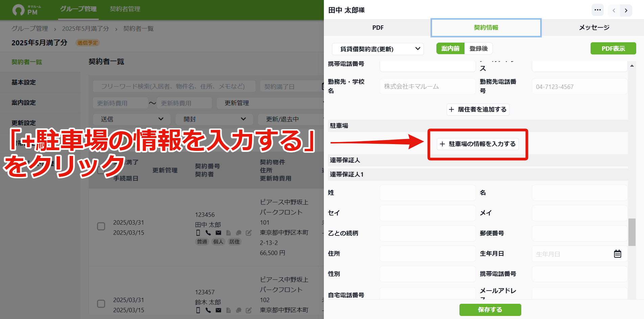Image resolution: width=644 pixels, height=319 pixels.
Task: Click document icon in 田中 太郎 row
Action: pyautogui.click(x=229, y=233)
